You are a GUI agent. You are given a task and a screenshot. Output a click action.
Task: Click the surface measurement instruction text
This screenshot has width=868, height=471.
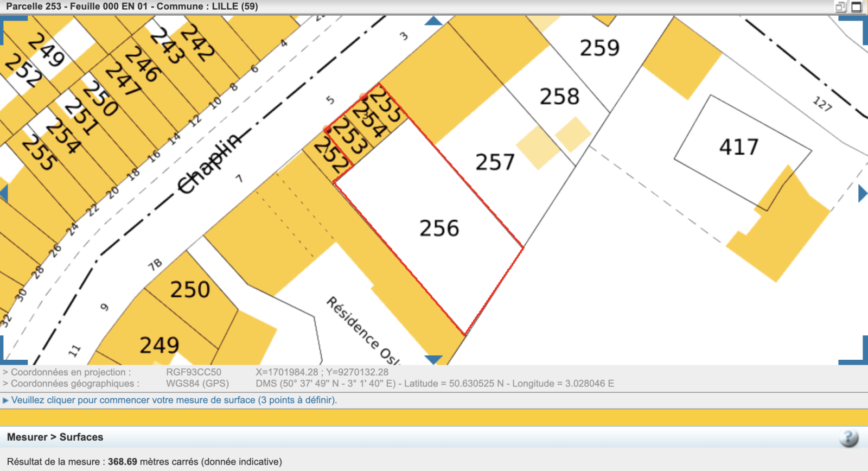174,400
